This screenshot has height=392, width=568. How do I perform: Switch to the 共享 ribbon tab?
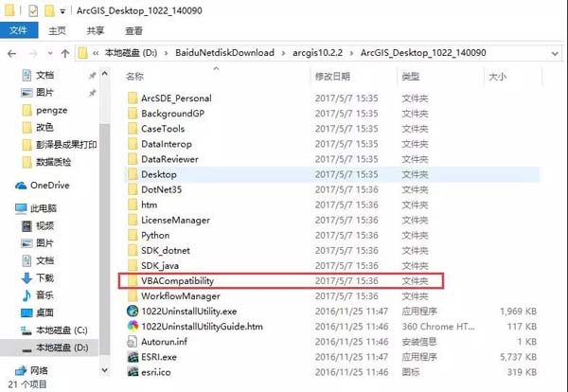[96, 31]
